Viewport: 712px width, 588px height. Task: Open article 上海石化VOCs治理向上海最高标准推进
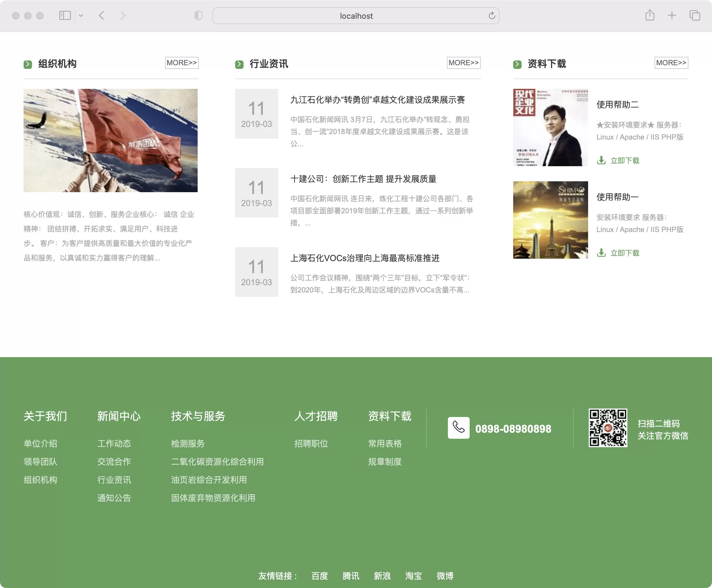(x=365, y=258)
